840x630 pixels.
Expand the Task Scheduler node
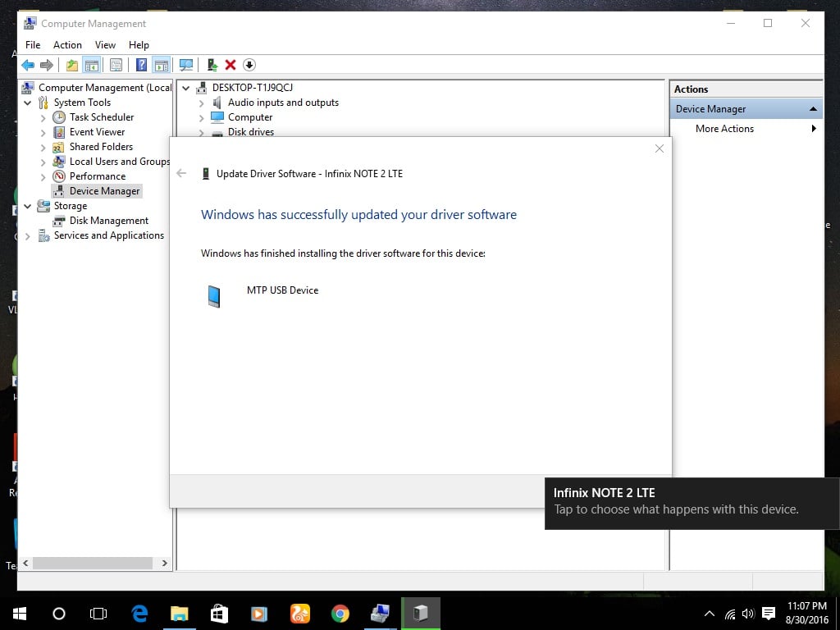click(x=43, y=118)
